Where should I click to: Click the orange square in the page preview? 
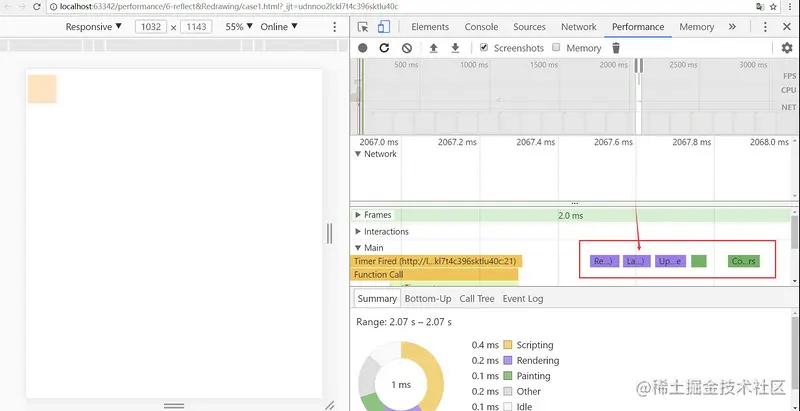[x=42, y=89]
